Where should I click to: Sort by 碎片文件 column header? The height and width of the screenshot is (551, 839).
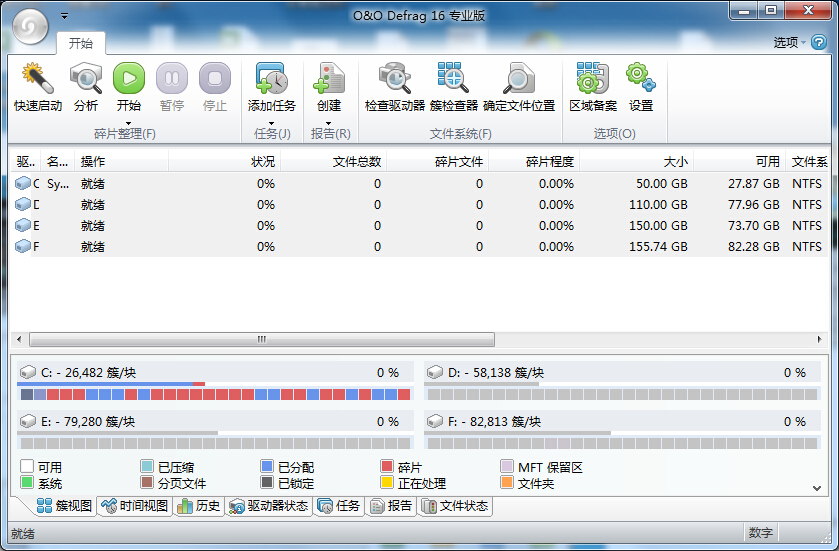click(x=438, y=162)
